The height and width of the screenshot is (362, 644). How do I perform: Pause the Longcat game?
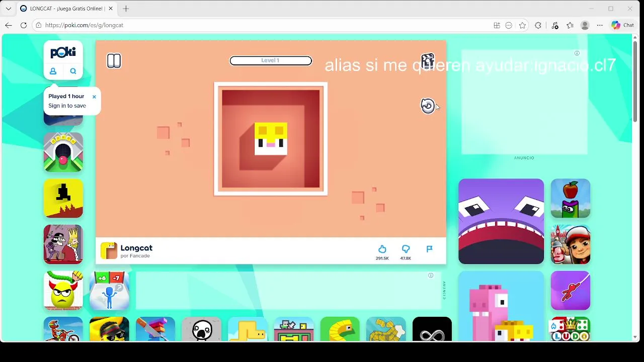click(x=114, y=61)
